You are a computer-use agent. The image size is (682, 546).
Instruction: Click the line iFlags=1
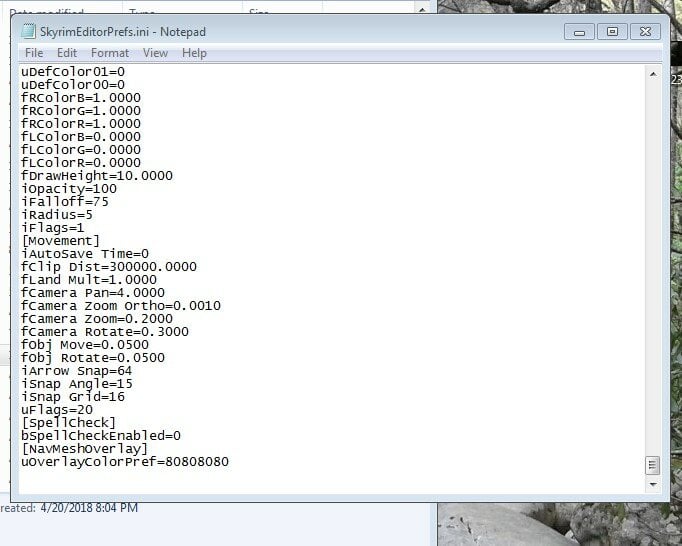(53, 228)
